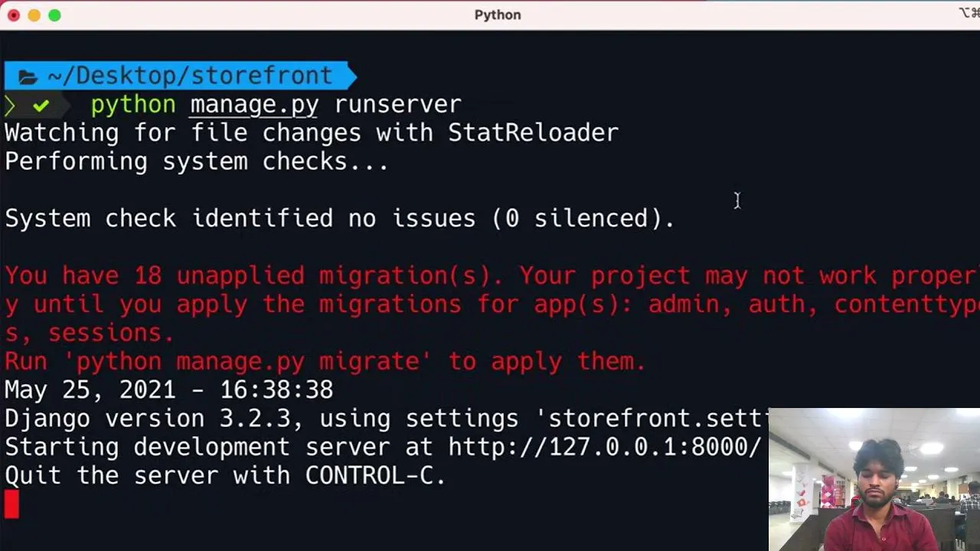This screenshot has width=980, height=551.
Task: Click the May 25, 2021 timestamp line
Action: 169,390
